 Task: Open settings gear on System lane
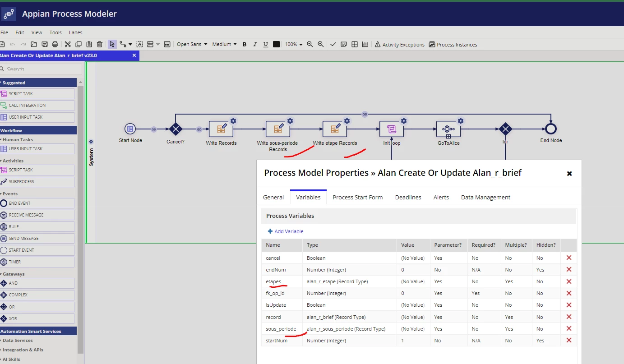[91, 142]
